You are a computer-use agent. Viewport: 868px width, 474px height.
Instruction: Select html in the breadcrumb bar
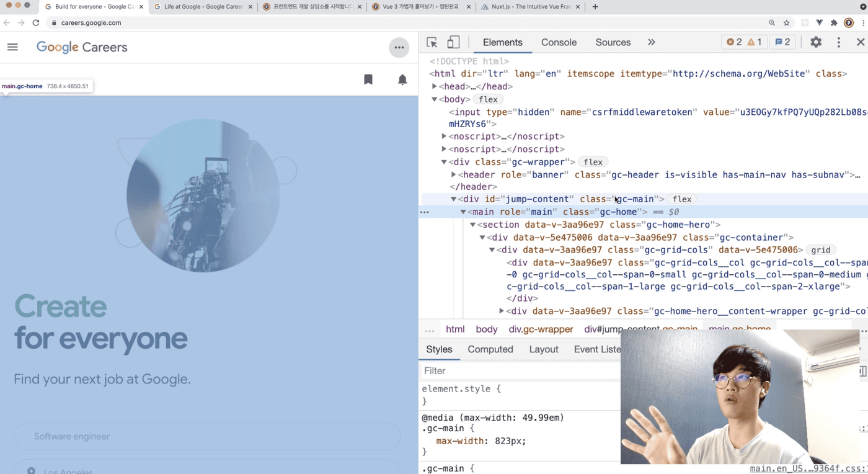tap(455, 329)
